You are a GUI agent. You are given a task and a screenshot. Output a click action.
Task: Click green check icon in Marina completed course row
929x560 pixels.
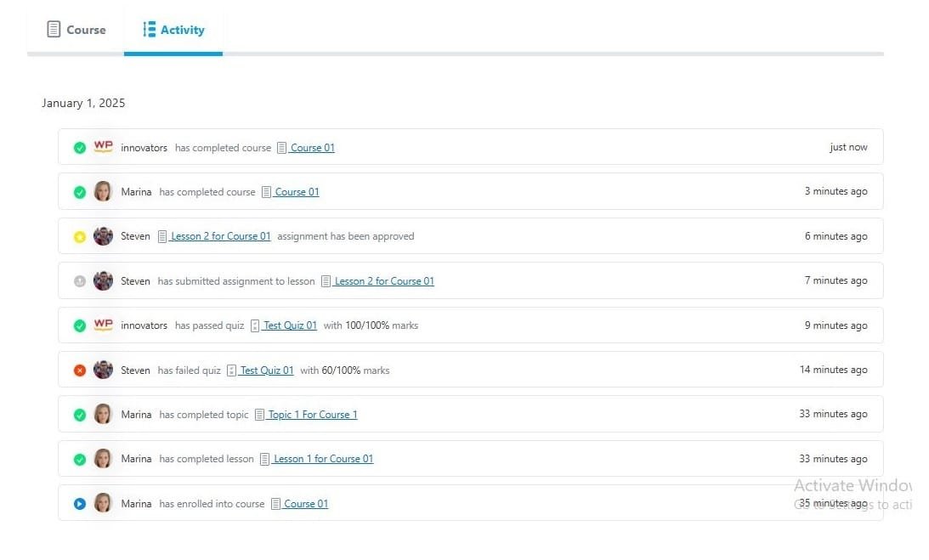point(79,193)
